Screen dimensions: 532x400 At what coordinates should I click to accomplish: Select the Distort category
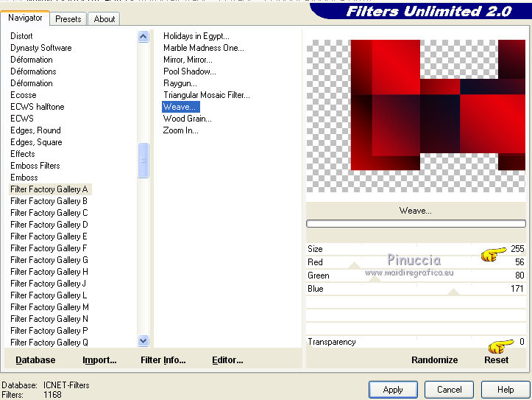click(21, 36)
